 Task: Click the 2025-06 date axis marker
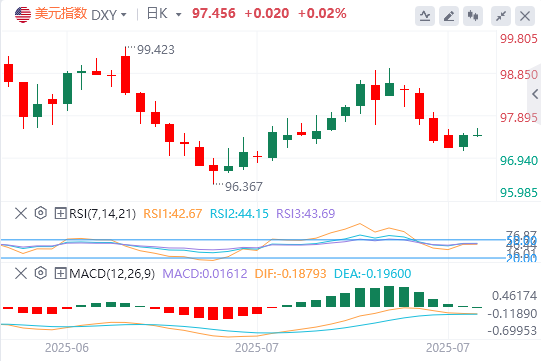click(67, 348)
